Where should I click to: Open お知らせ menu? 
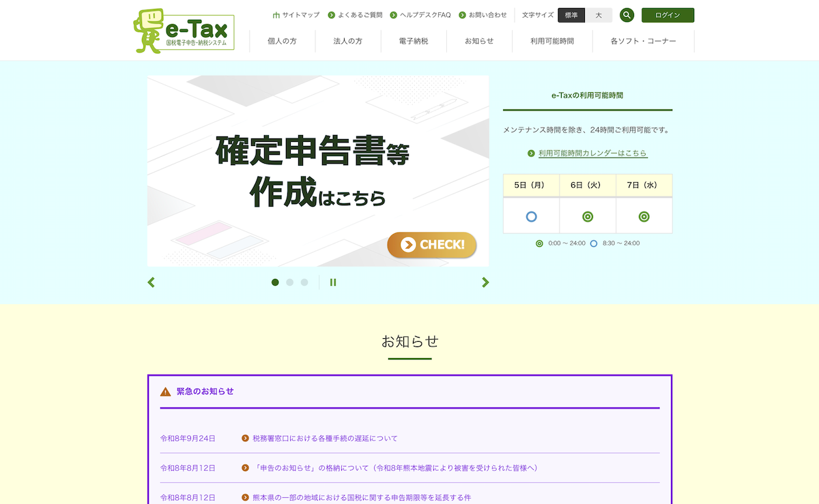click(x=479, y=41)
